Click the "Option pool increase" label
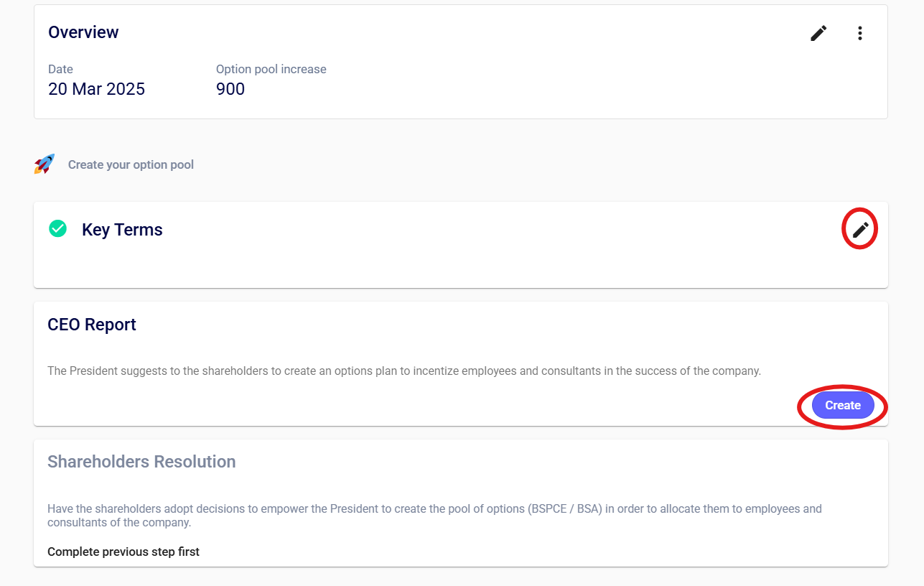 click(x=271, y=70)
